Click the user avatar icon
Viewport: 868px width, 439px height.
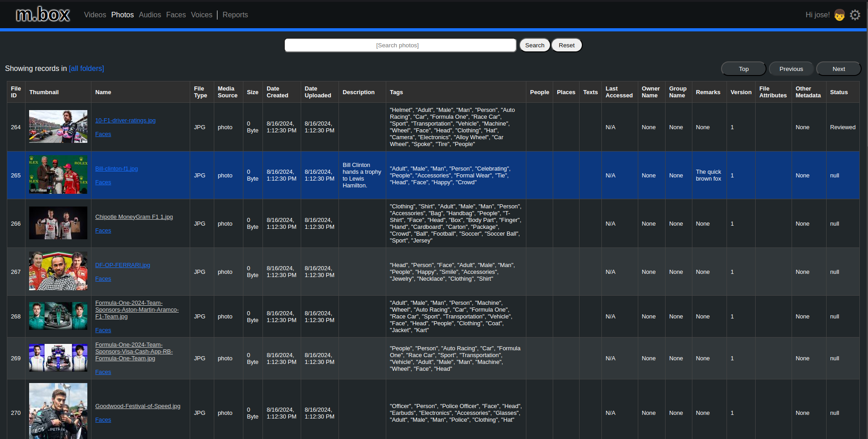[x=839, y=15]
